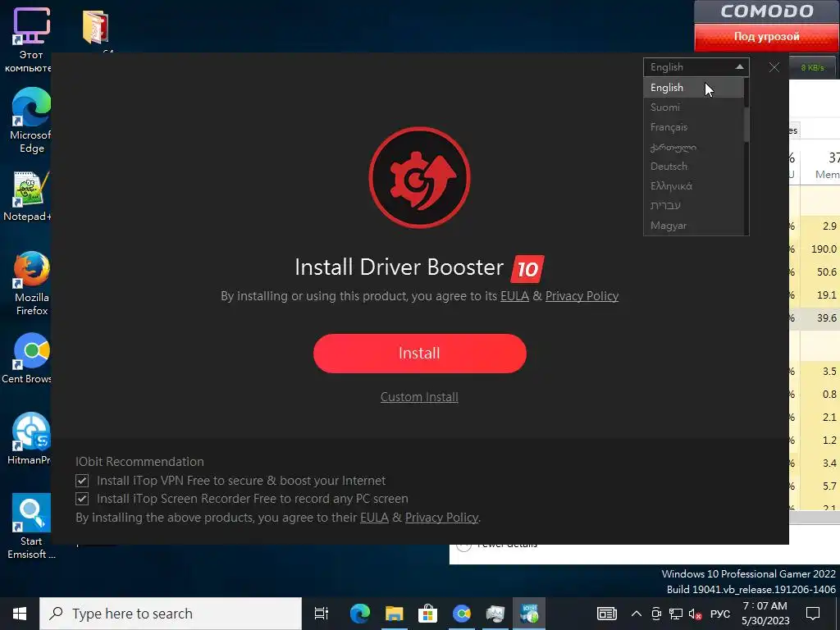Select Français in the language list
The width and height of the screenshot is (840, 630).
(x=693, y=127)
